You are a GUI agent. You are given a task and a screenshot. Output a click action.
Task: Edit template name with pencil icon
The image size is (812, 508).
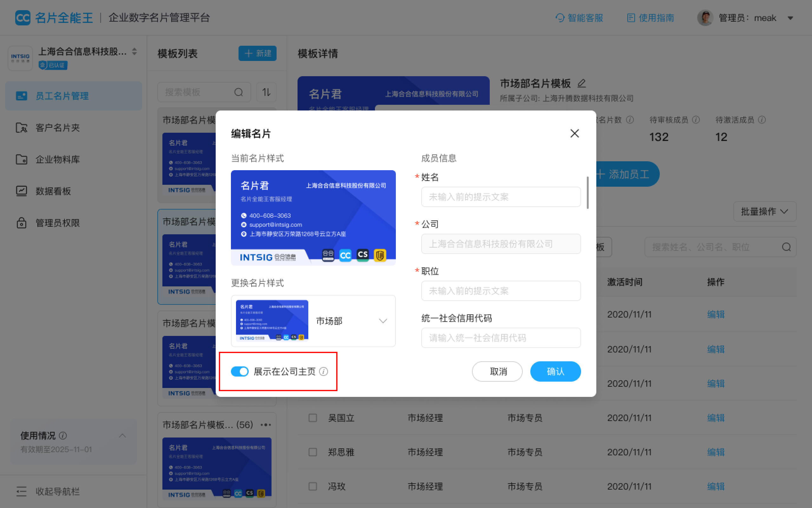582,83
